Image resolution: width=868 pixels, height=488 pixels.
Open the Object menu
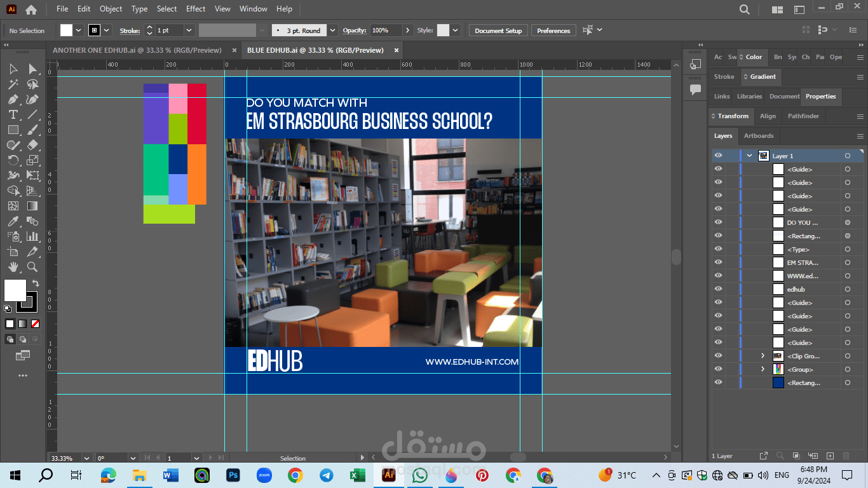pos(111,9)
